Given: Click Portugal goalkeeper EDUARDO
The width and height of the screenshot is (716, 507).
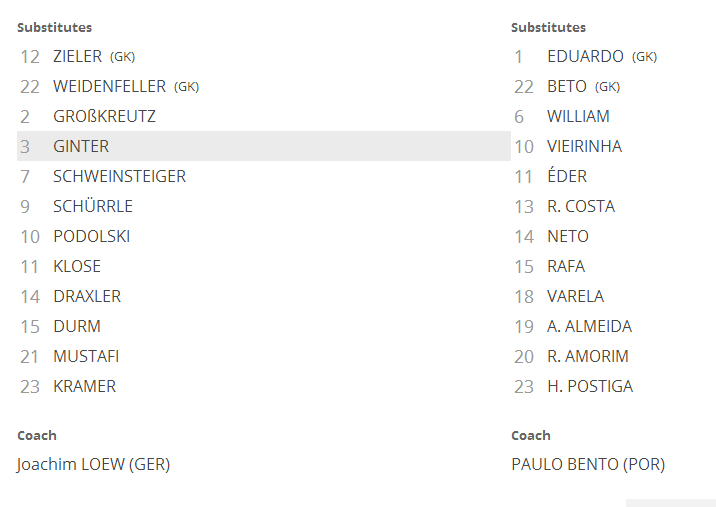Looking at the screenshot, I should pyautogui.click(x=585, y=57).
